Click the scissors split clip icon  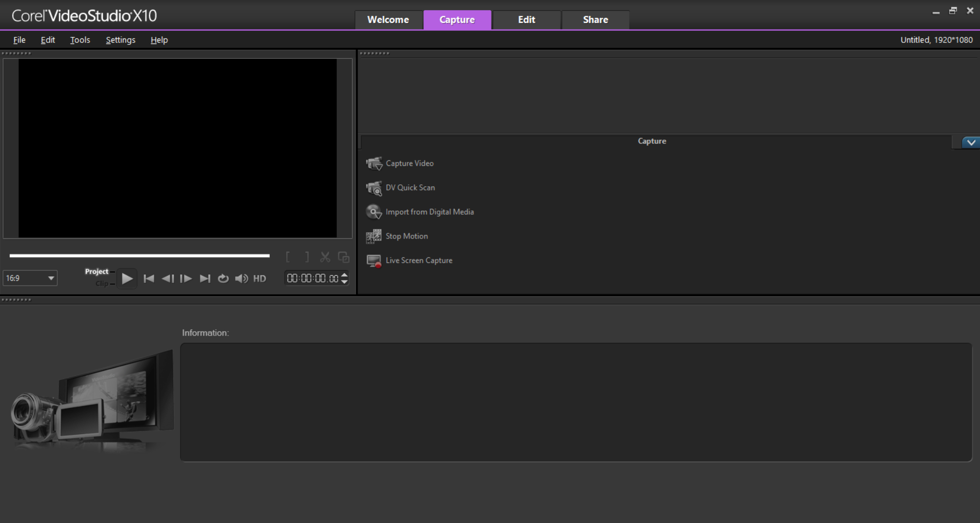325,257
